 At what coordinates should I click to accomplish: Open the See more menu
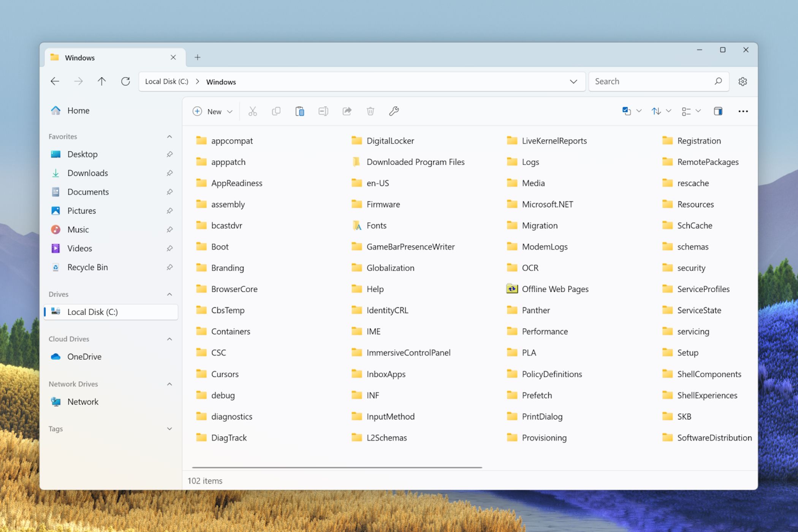click(x=743, y=111)
